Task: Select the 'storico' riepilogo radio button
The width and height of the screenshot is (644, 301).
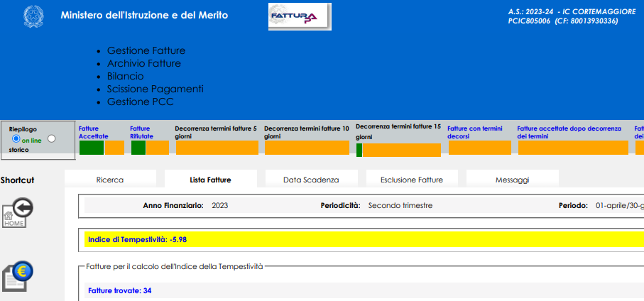Action: 51,139
